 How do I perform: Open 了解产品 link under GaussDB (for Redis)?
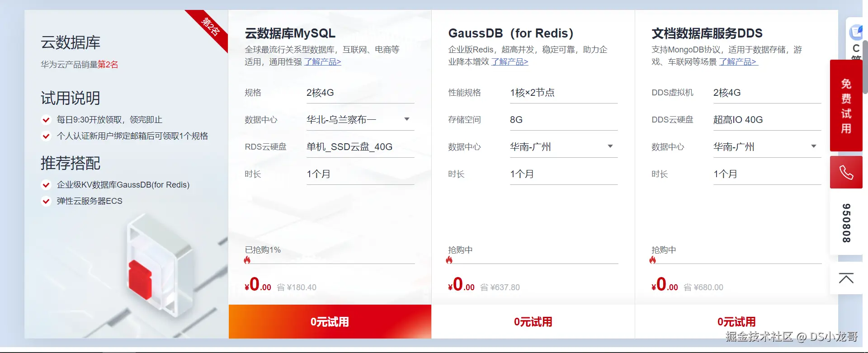pos(510,62)
